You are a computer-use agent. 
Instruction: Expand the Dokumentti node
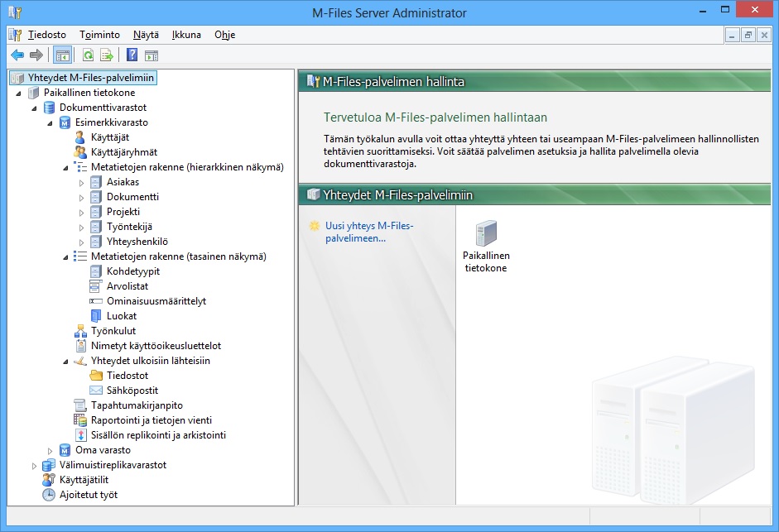point(81,198)
